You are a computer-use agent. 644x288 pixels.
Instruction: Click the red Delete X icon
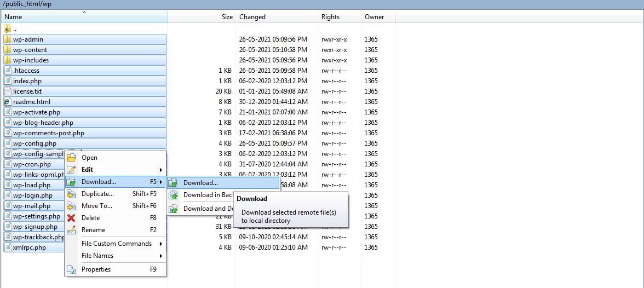tap(71, 218)
